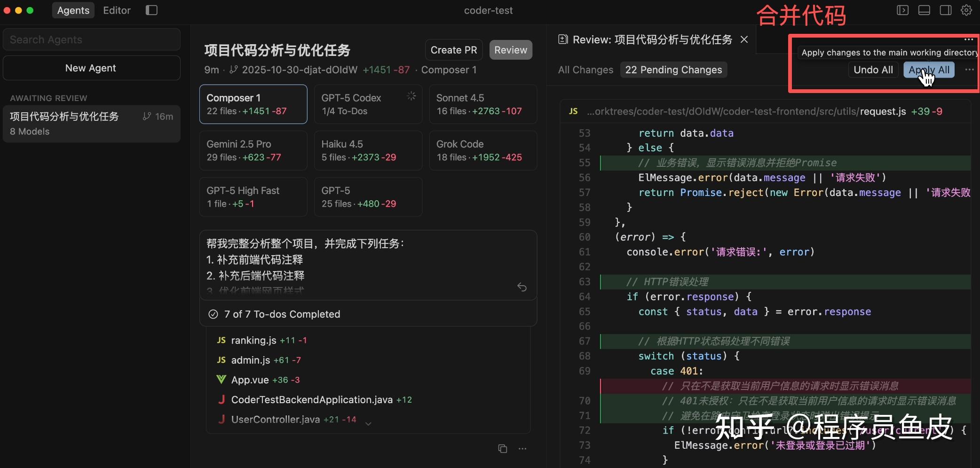Open UserController.java file
This screenshot has height=468, width=980.
276,419
